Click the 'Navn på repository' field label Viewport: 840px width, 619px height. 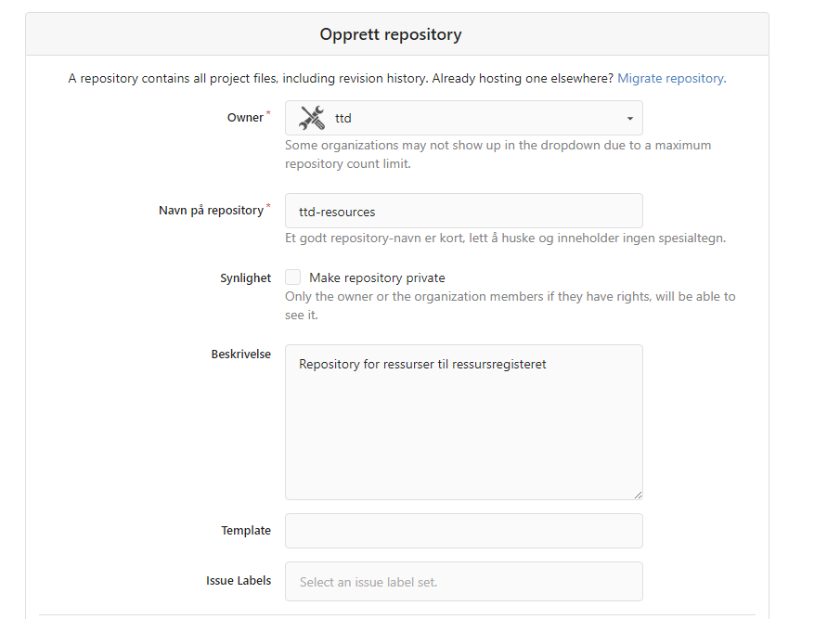tap(211, 211)
